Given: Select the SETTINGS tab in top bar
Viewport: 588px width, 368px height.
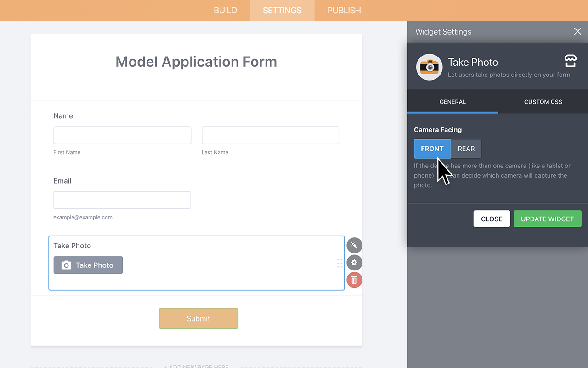Looking at the screenshot, I should click(x=282, y=11).
